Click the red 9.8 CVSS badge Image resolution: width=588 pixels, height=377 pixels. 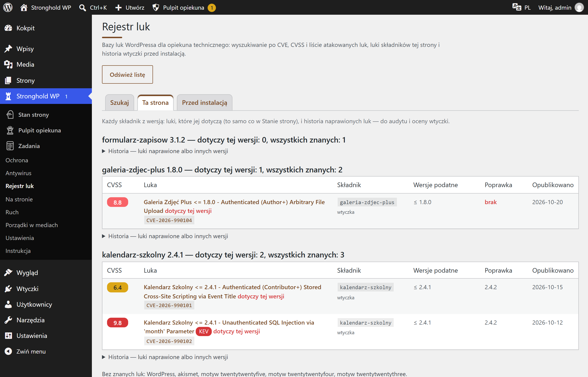point(117,323)
